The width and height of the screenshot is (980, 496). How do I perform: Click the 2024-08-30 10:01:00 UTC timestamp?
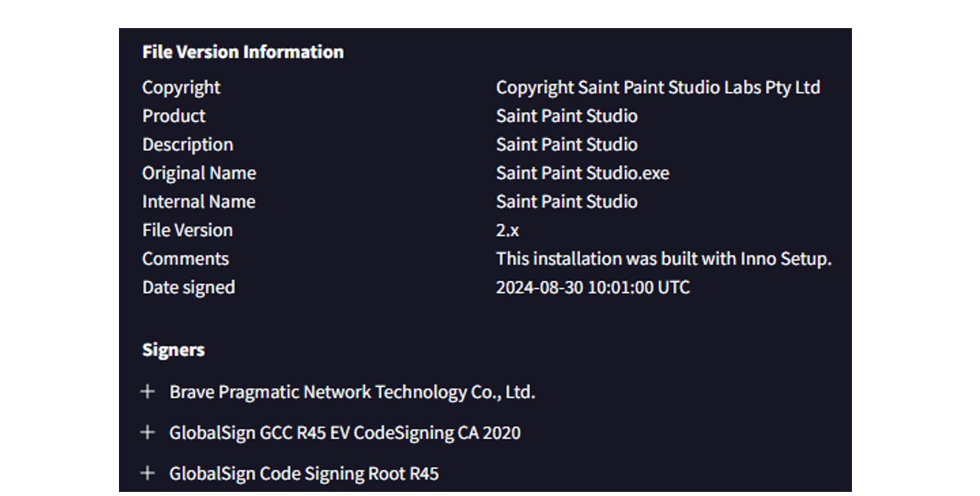tap(592, 287)
